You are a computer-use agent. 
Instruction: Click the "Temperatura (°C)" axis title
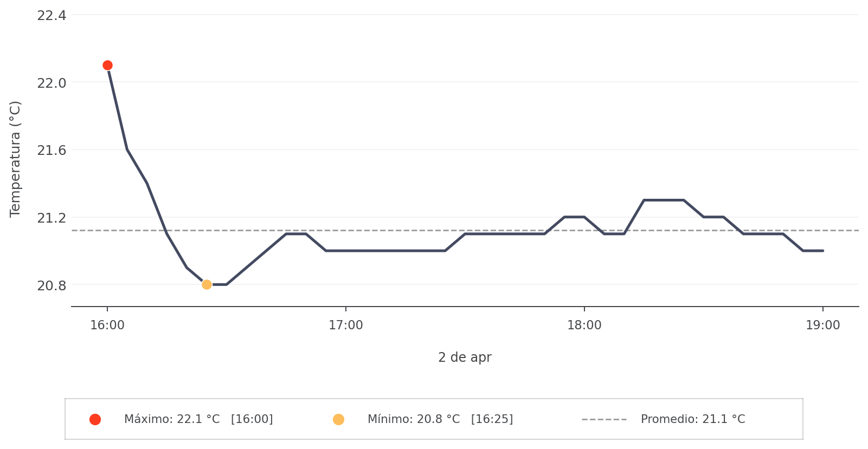tap(15, 159)
